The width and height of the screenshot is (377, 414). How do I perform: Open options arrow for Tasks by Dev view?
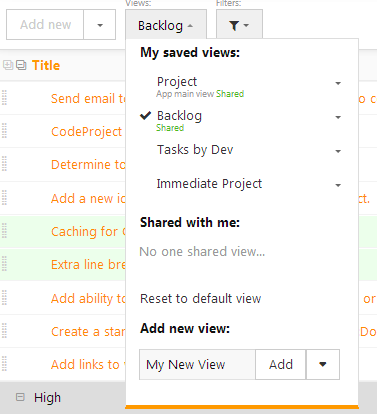pos(338,151)
